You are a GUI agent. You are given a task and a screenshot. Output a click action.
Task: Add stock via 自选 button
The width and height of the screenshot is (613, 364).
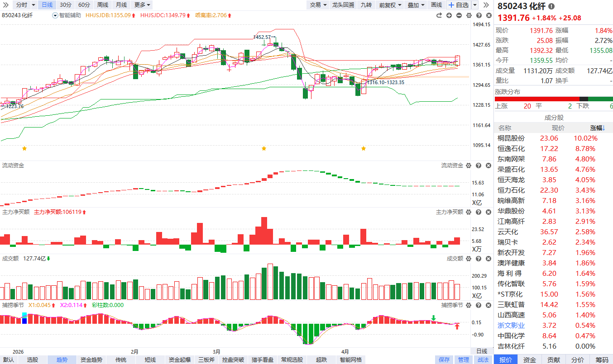[x=458, y=5]
